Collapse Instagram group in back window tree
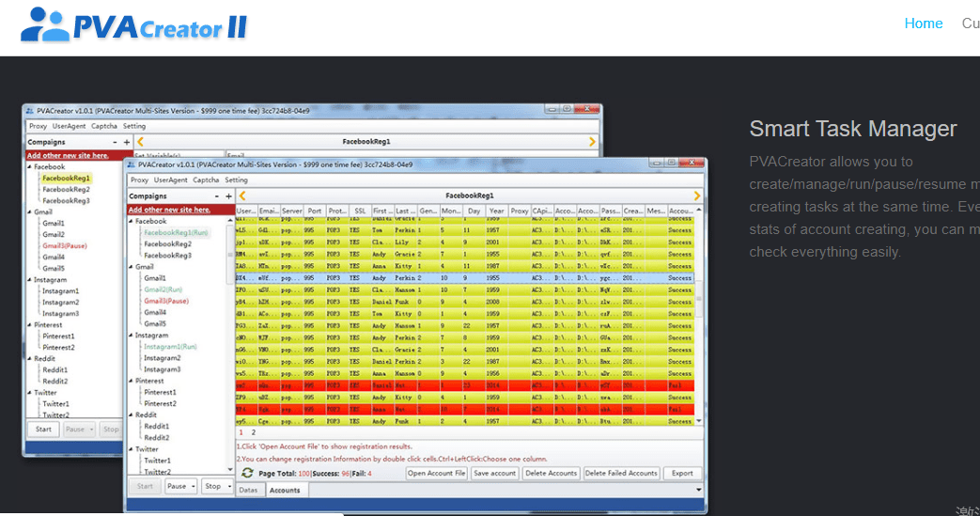Image resolution: width=980 pixels, height=516 pixels. coord(29,280)
